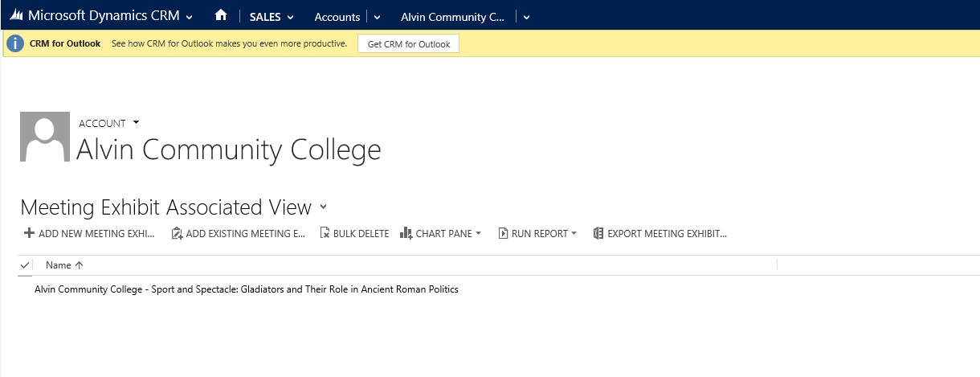Image resolution: width=980 pixels, height=377 pixels.
Task: Click ADD NEW MEETING EXHI... command label
Action: pyautogui.click(x=96, y=234)
